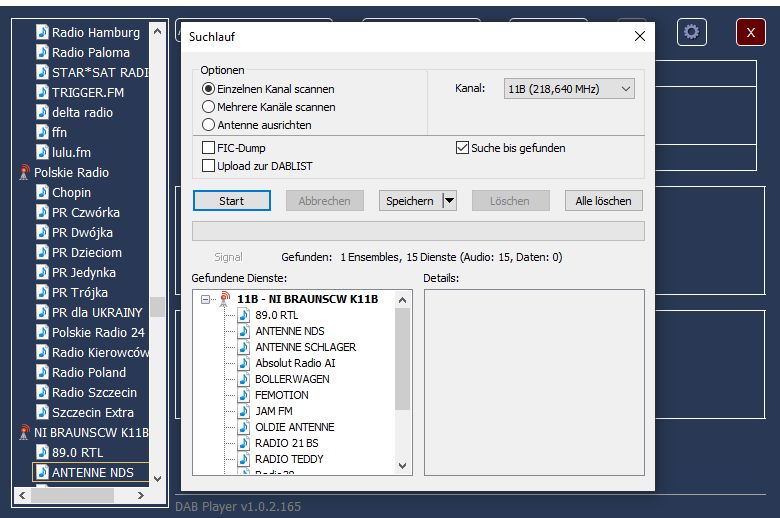Open the settings gear icon
Screen dimensions: 780x518
(x=691, y=32)
